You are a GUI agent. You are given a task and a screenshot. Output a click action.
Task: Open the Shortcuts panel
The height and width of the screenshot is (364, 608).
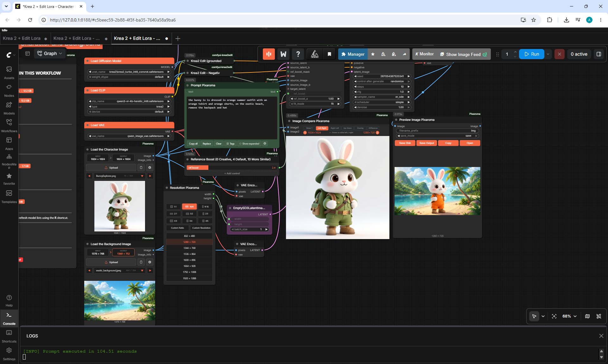pos(9,336)
